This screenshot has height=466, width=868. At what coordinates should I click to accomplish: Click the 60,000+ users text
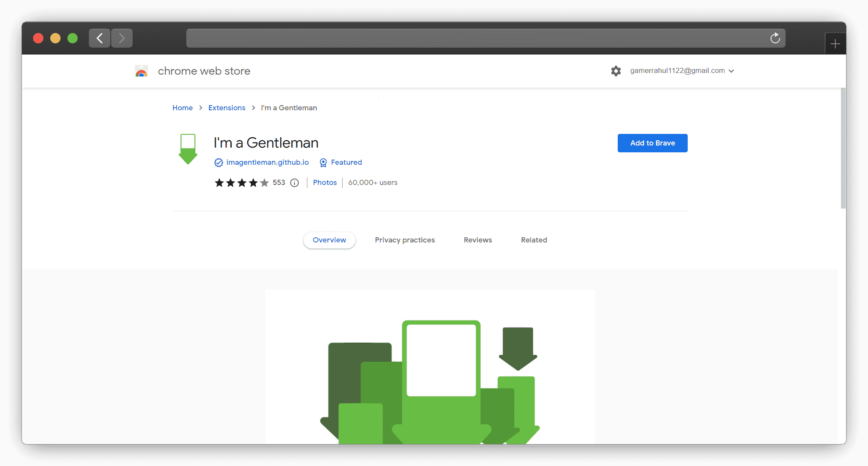pyautogui.click(x=373, y=182)
